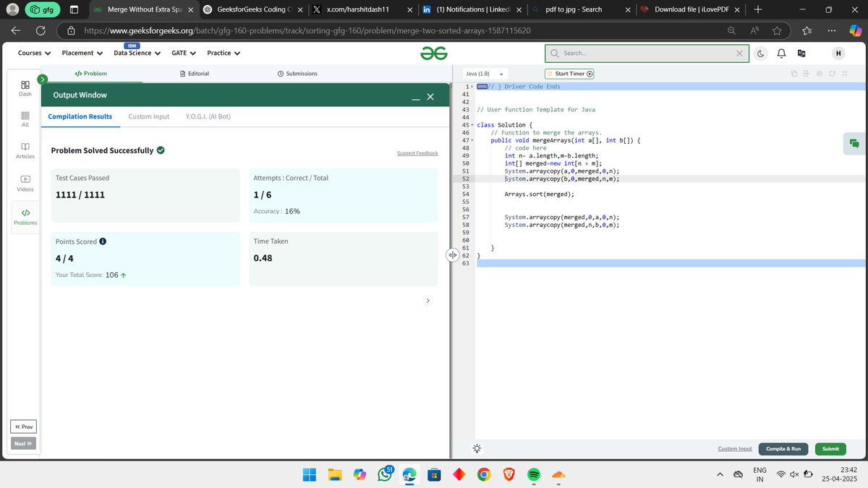Expand the Courses menu

[x=34, y=53]
